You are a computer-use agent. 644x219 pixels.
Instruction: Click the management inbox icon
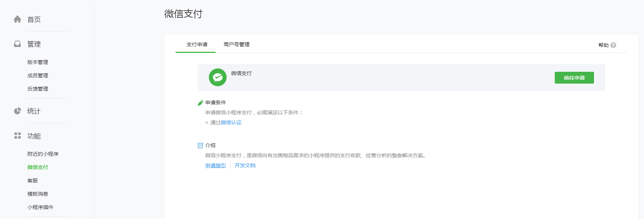17,44
